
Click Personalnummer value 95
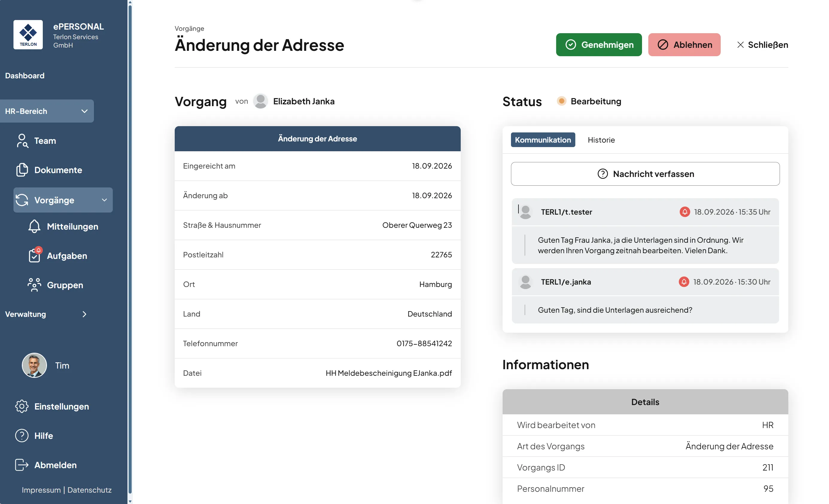tap(768, 488)
